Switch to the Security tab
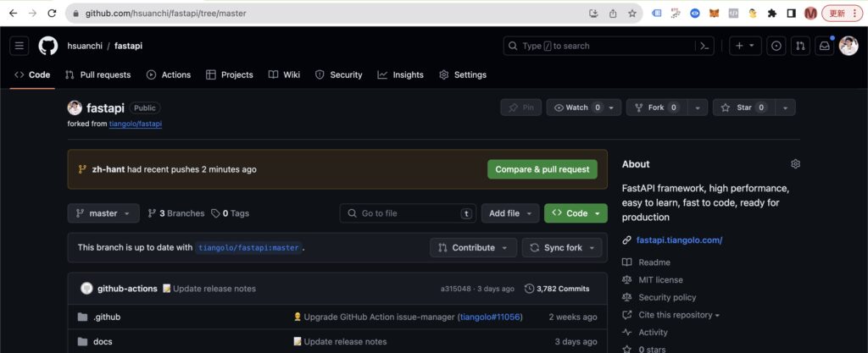The width and height of the screenshot is (868, 353). point(338,74)
